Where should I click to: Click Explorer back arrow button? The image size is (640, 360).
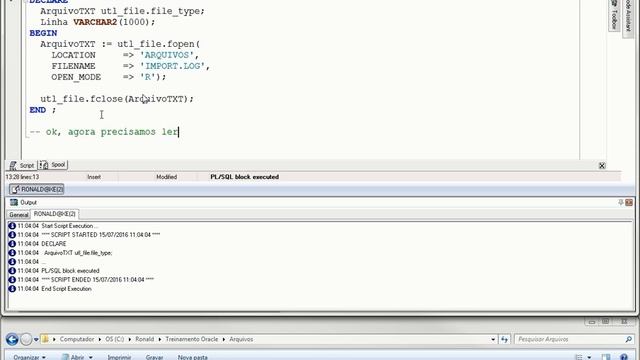(12, 339)
